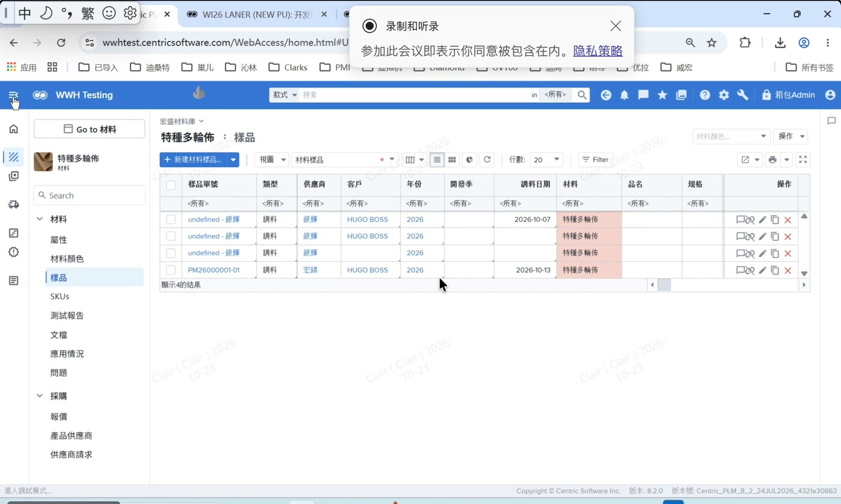
Task: Delete the PM26000001-01 sample row
Action: click(x=788, y=270)
